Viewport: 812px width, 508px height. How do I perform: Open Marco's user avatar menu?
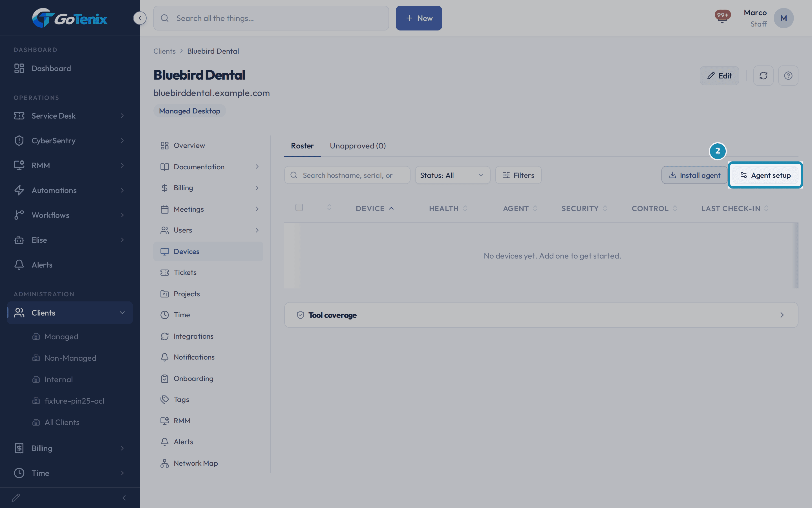click(784, 18)
